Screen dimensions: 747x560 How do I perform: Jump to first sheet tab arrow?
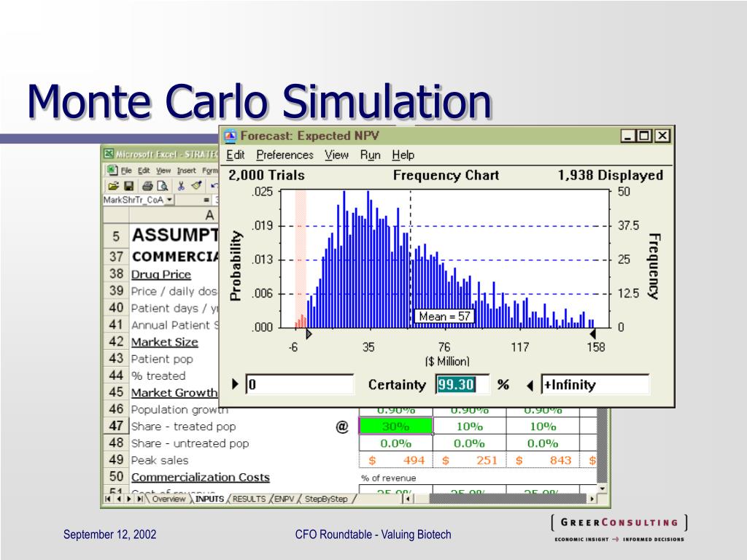[108, 499]
